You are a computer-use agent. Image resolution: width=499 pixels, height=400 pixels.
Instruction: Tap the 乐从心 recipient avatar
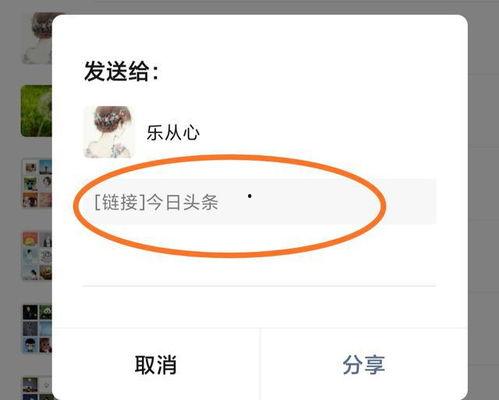point(109,132)
